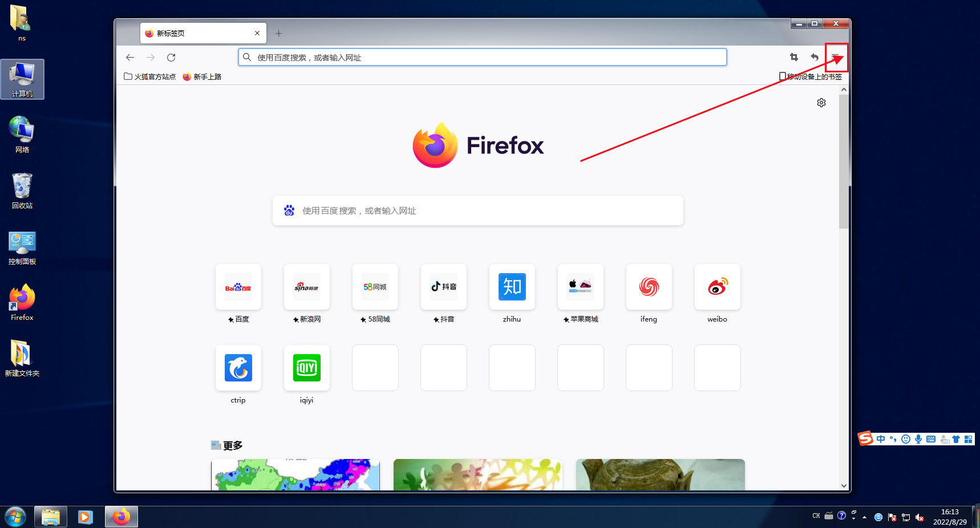Select the 回收站 desktop icon
Image resolution: width=980 pixels, height=528 pixels.
(22, 191)
